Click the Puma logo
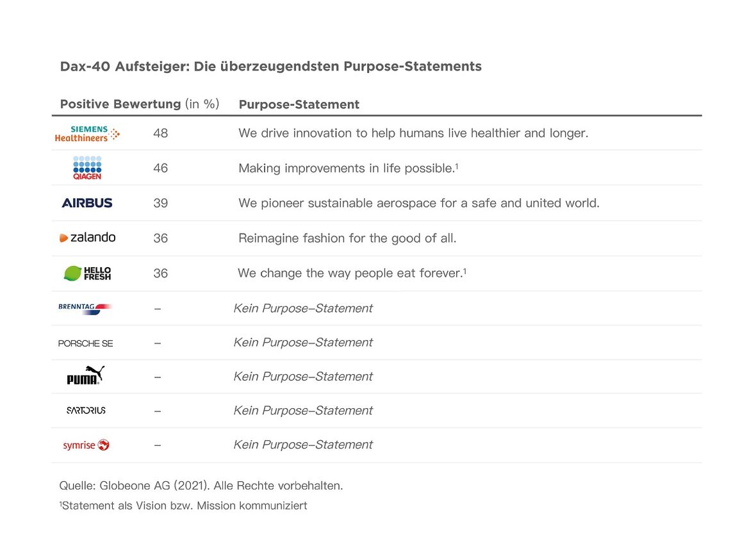The height and width of the screenshot is (560, 756). (x=85, y=376)
